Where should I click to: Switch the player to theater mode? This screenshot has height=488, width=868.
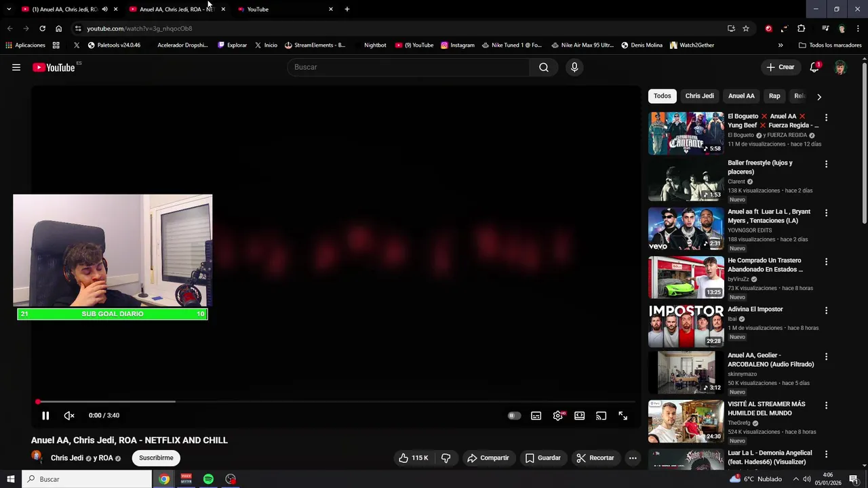[579, 415]
